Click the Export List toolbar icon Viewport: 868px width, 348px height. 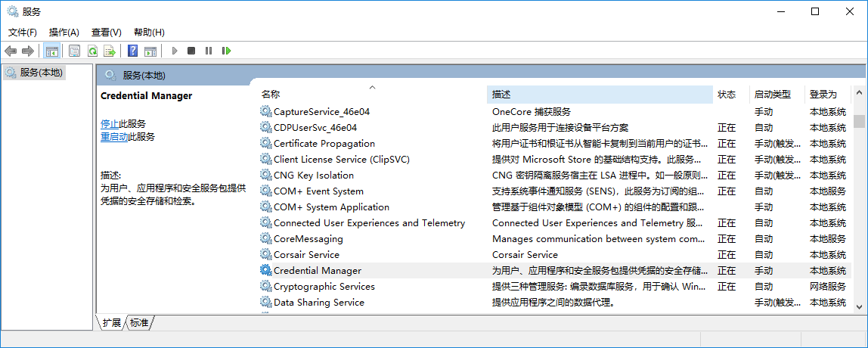click(110, 51)
